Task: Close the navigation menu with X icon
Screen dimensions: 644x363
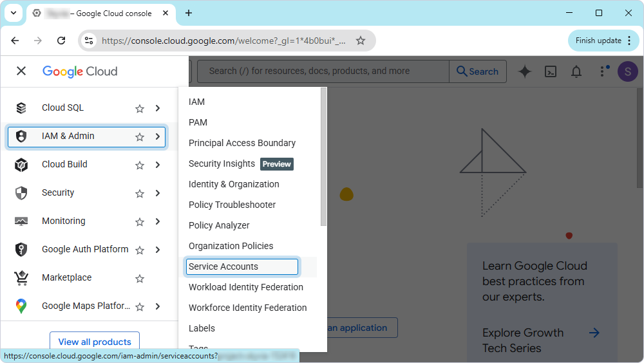Action: click(x=21, y=71)
